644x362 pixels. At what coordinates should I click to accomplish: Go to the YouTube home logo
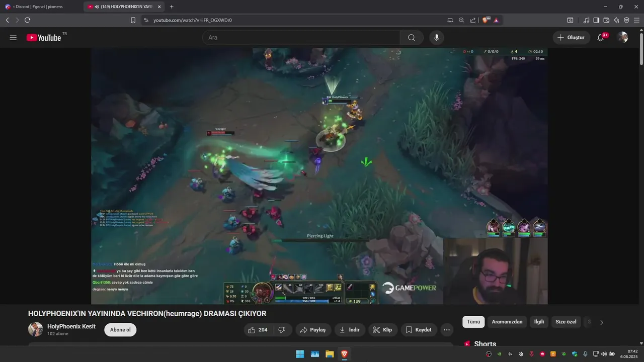pos(44,38)
